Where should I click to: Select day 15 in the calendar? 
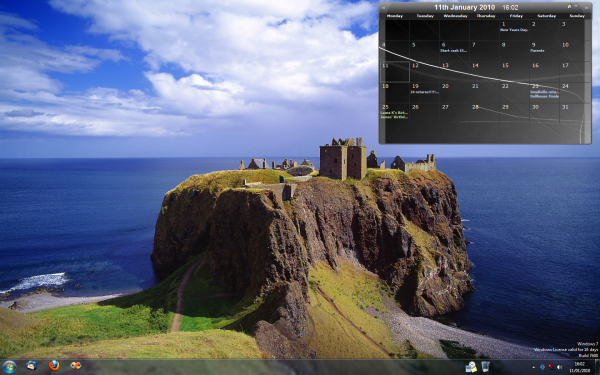[x=514, y=72]
